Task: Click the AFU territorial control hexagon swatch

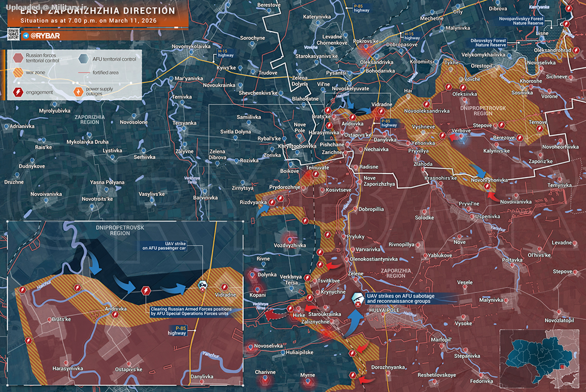Action: pos(83,59)
